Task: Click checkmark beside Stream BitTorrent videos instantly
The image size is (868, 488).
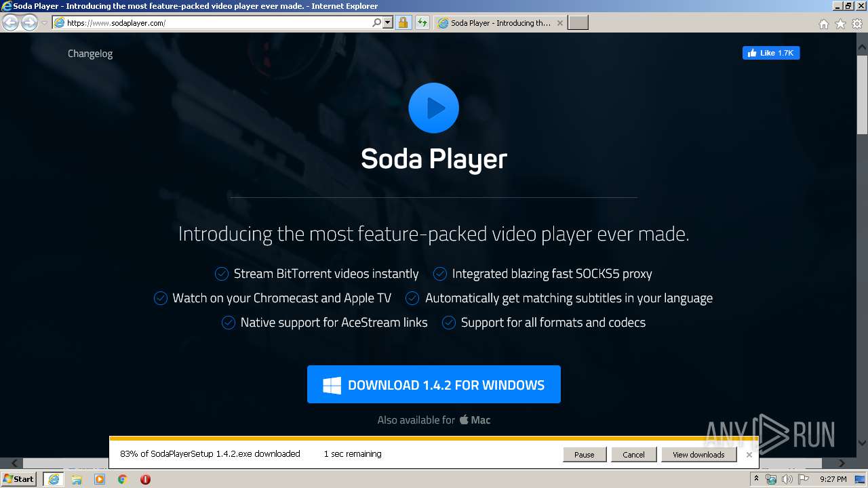Action: tap(222, 274)
